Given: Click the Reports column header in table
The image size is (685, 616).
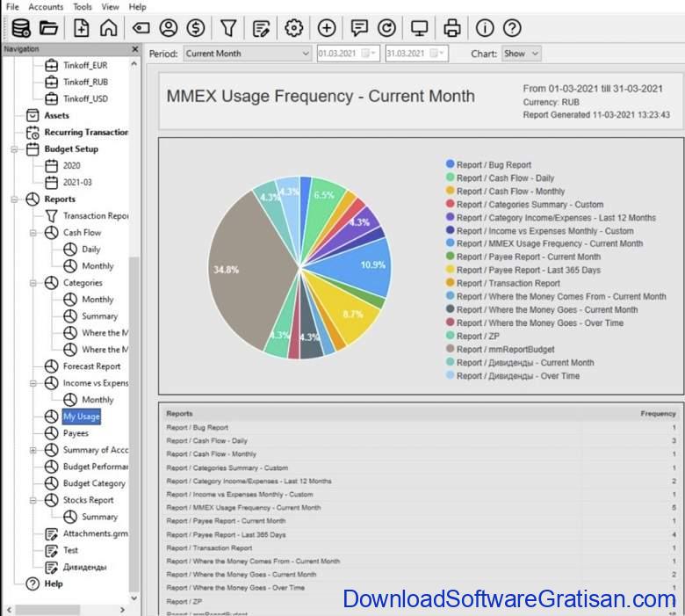Looking at the screenshot, I should 179,414.
